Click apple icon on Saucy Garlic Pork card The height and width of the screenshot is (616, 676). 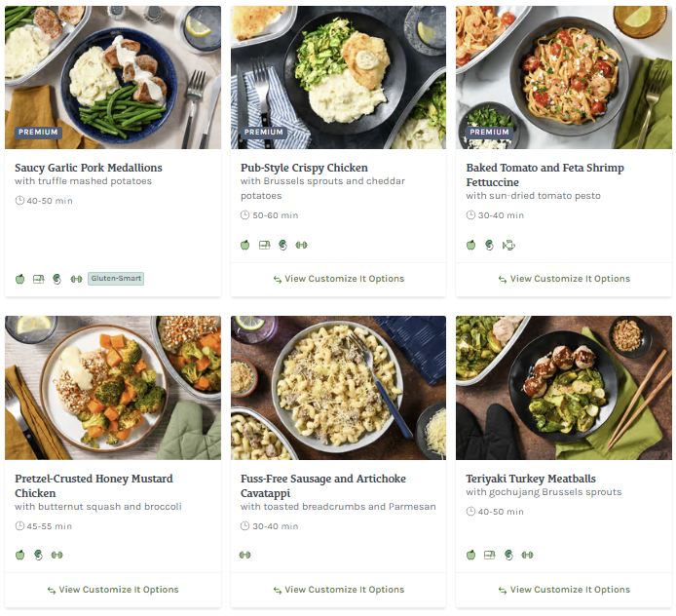pyautogui.click(x=19, y=279)
